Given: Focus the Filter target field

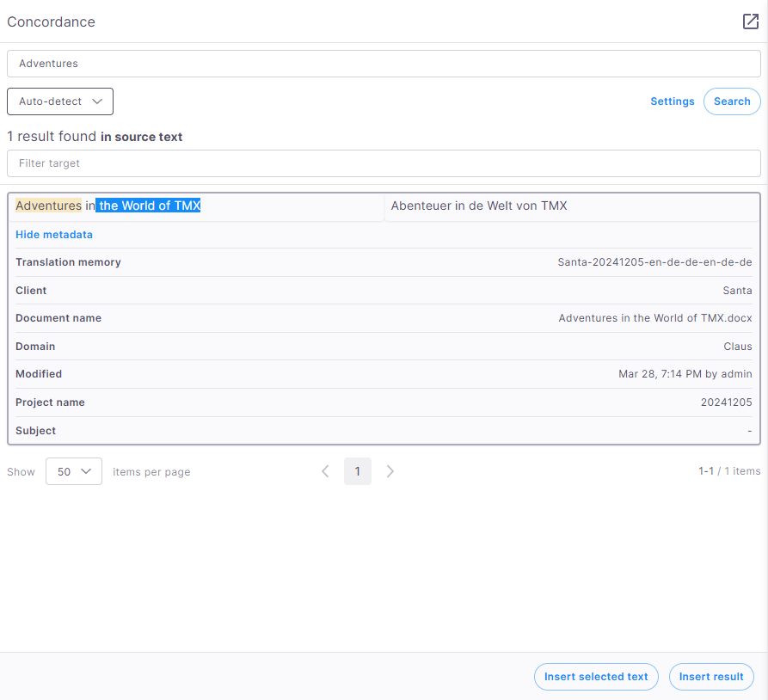Looking at the screenshot, I should point(384,163).
